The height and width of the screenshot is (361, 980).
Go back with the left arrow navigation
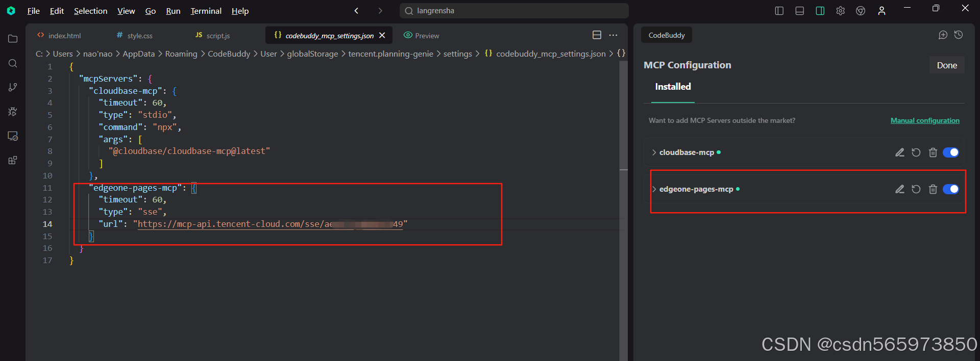[x=356, y=11]
